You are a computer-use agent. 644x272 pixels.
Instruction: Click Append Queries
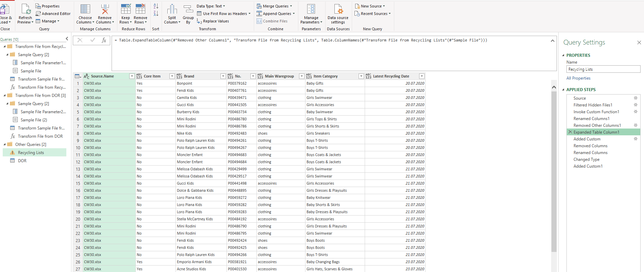coord(276,14)
